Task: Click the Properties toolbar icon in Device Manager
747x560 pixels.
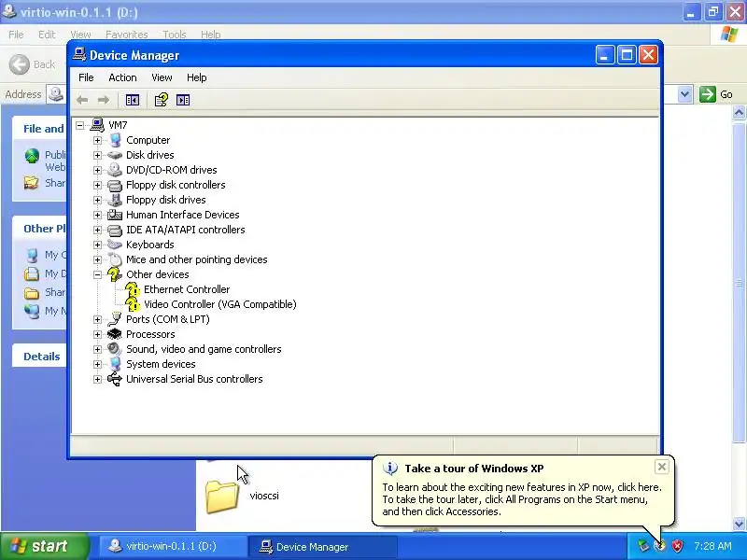Action: click(161, 100)
